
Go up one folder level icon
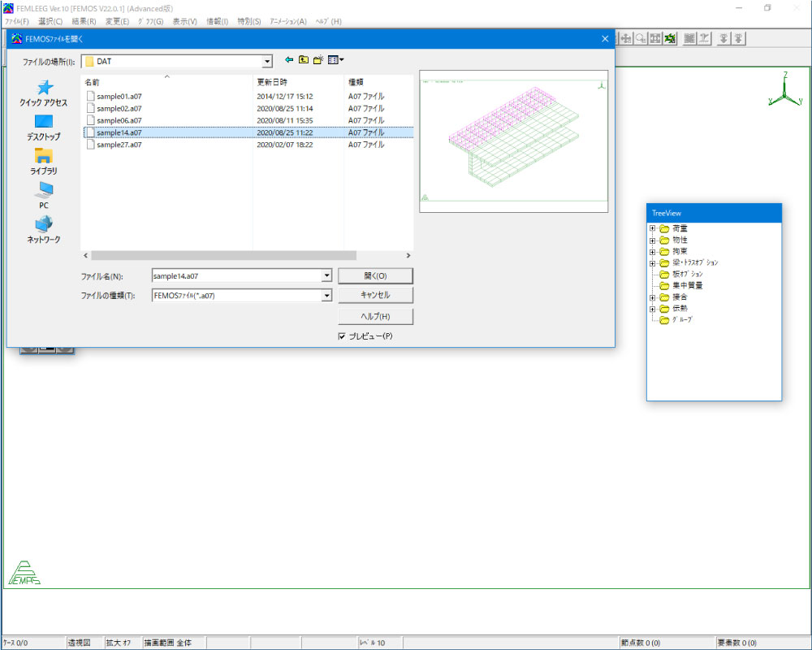point(304,60)
